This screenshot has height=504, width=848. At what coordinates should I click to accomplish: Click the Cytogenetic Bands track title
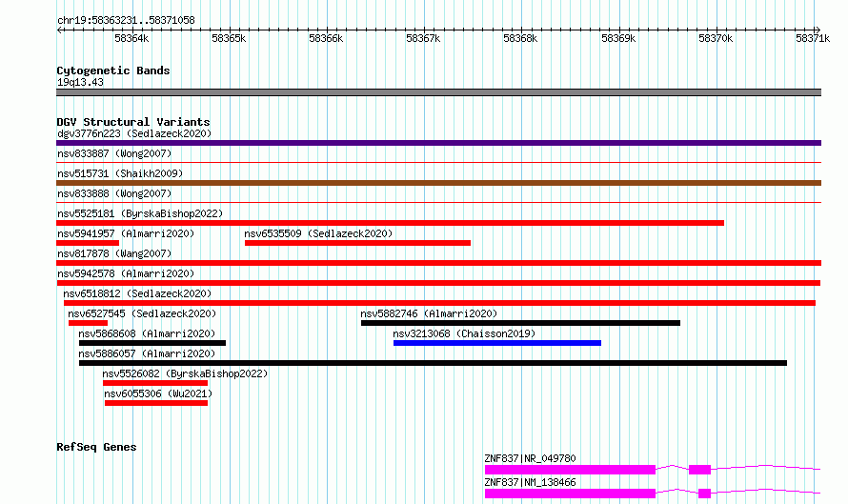tap(113, 71)
